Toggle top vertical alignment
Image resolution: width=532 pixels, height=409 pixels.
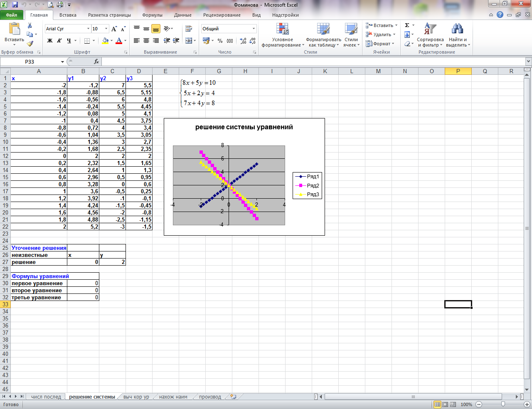[x=137, y=29]
